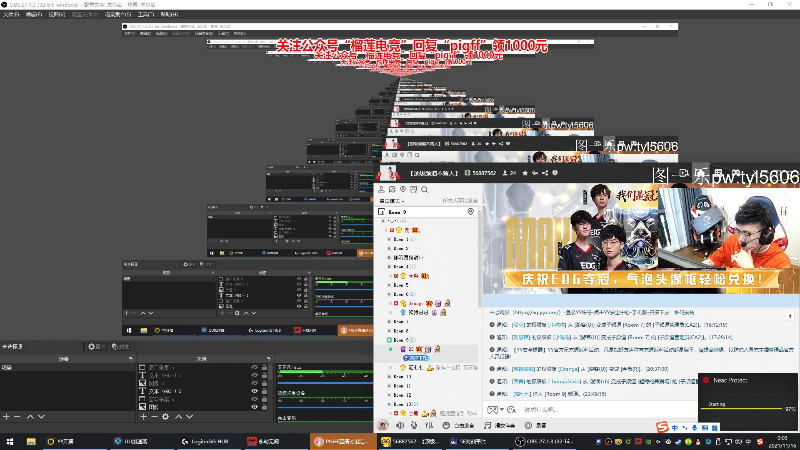Open source properties via the sources gear icon
Image resolution: width=800 pixels, height=450 pixels.
pyautogui.click(x=165, y=417)
